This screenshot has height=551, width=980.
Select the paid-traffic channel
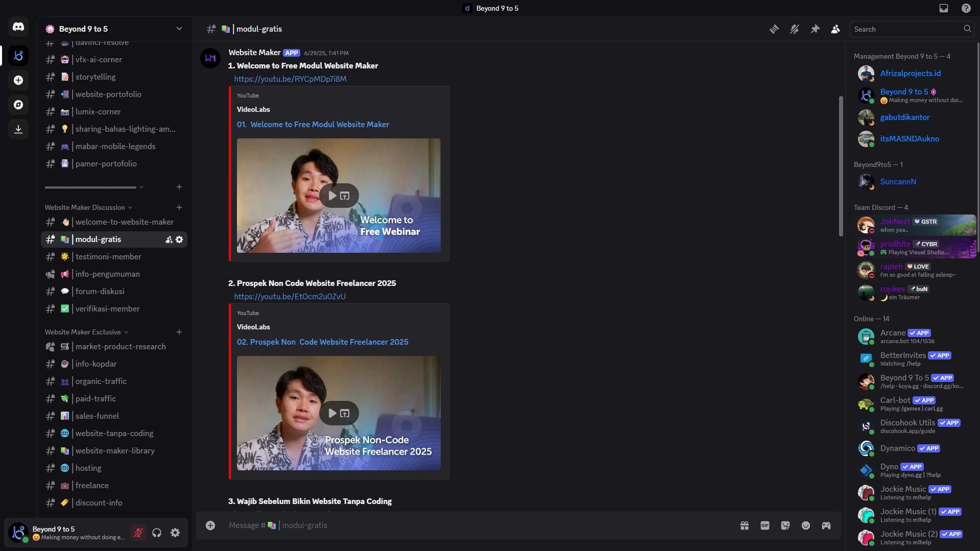(114, 399)
